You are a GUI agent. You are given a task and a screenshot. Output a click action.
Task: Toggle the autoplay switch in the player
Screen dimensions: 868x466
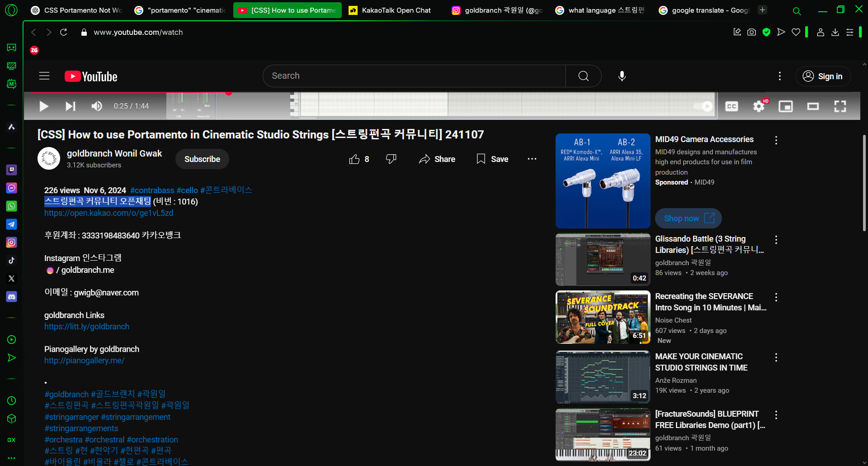click(x=703, y=106)
